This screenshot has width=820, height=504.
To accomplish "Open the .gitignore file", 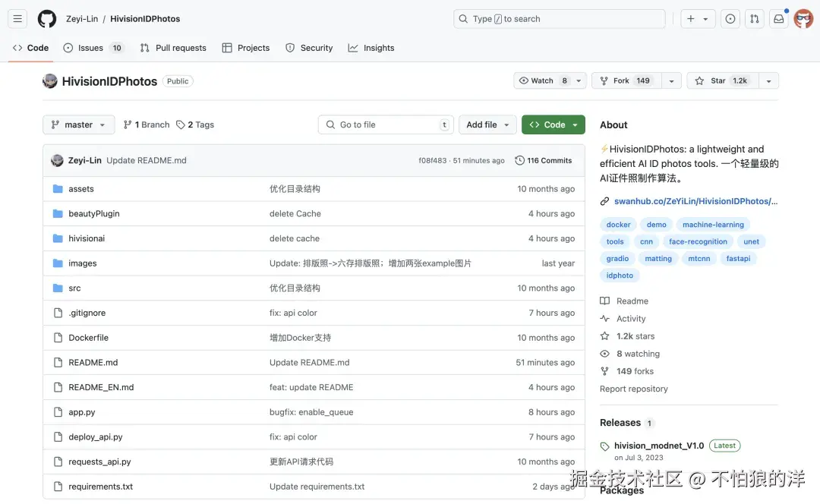I will pos(87,313).
